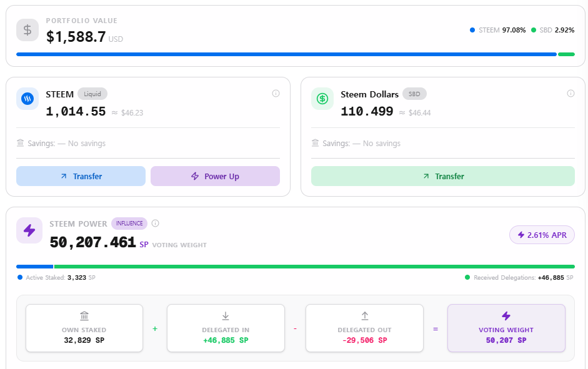Click the green Steem Dollars icon

(322, 99)
